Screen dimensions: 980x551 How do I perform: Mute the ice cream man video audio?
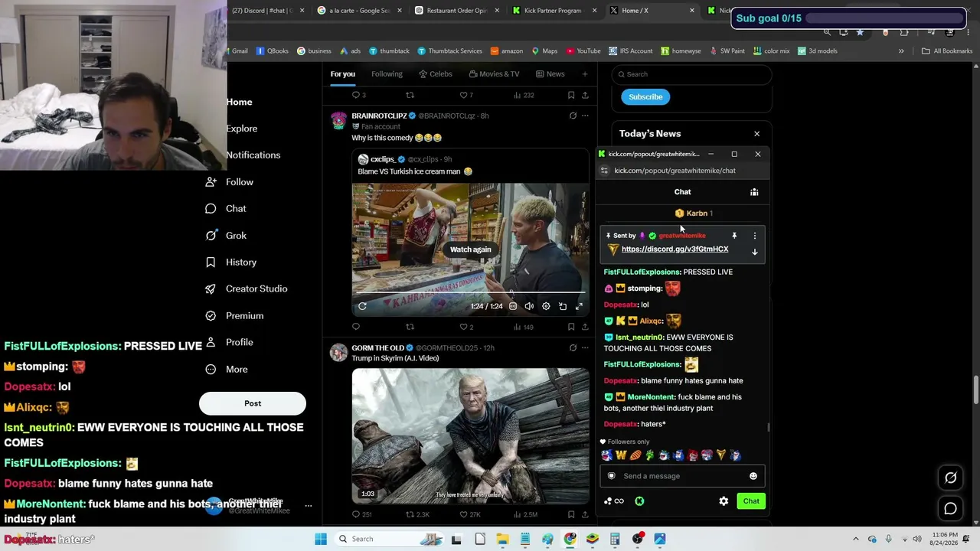tap(529, 306)
